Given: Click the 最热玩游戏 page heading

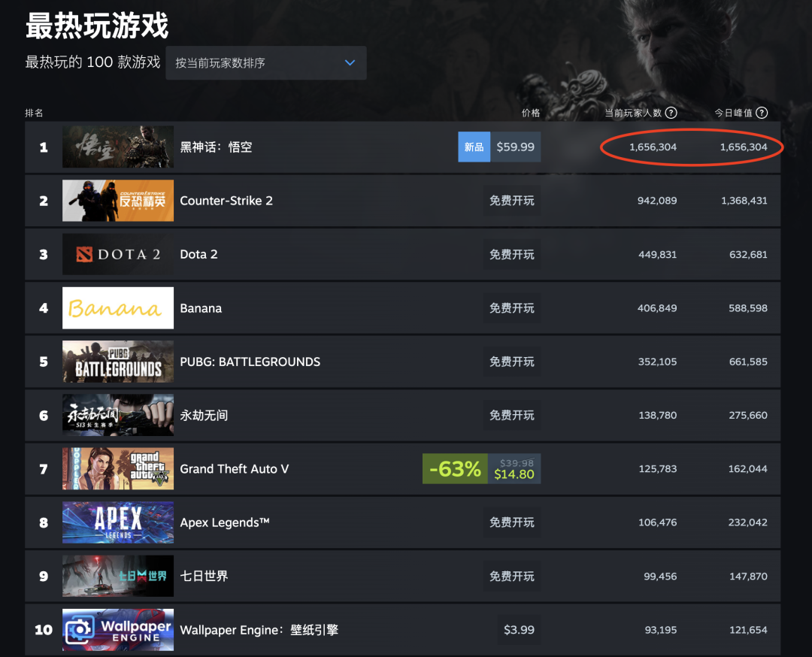Looking at the screenshot, I should point(97,26).
